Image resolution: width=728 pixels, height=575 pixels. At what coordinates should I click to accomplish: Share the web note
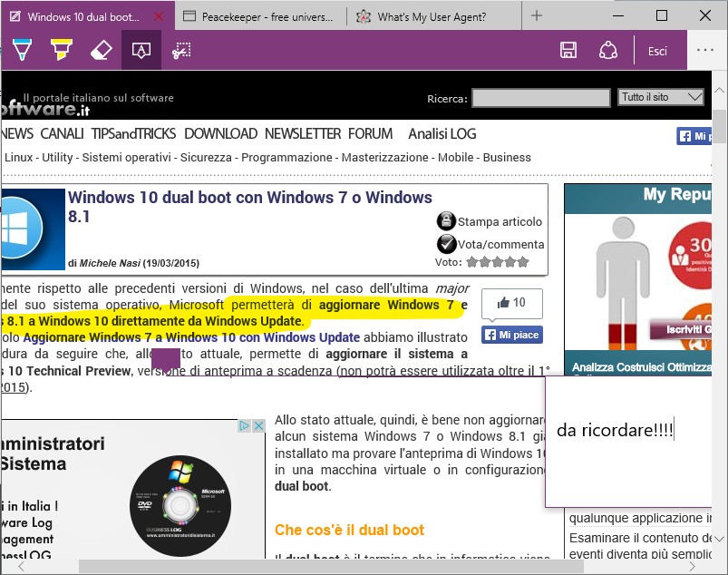pos(607,50)
